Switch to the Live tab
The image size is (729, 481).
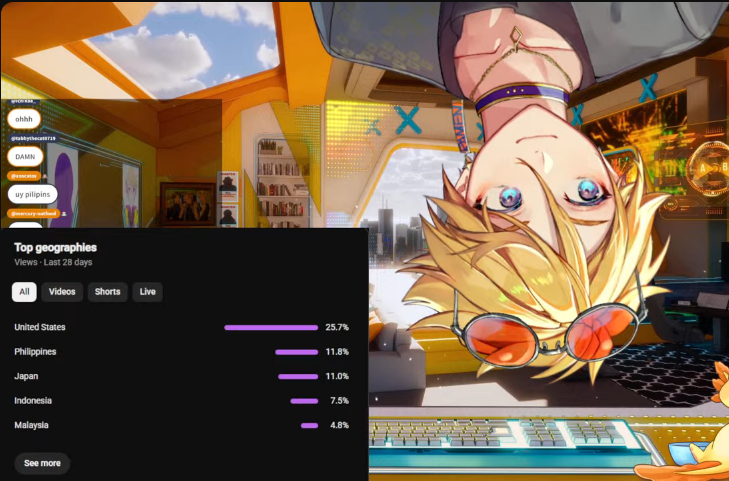(x=147, y=292)
